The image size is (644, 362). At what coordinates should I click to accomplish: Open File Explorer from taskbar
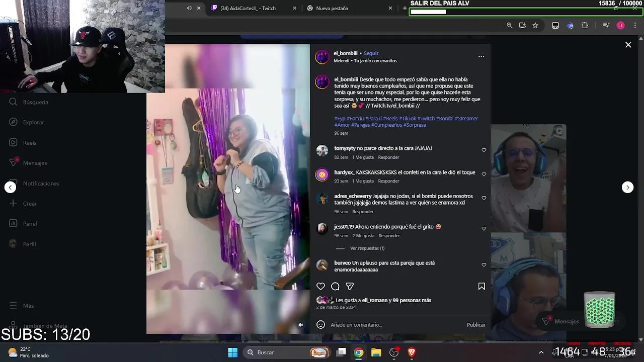[376, 352]
